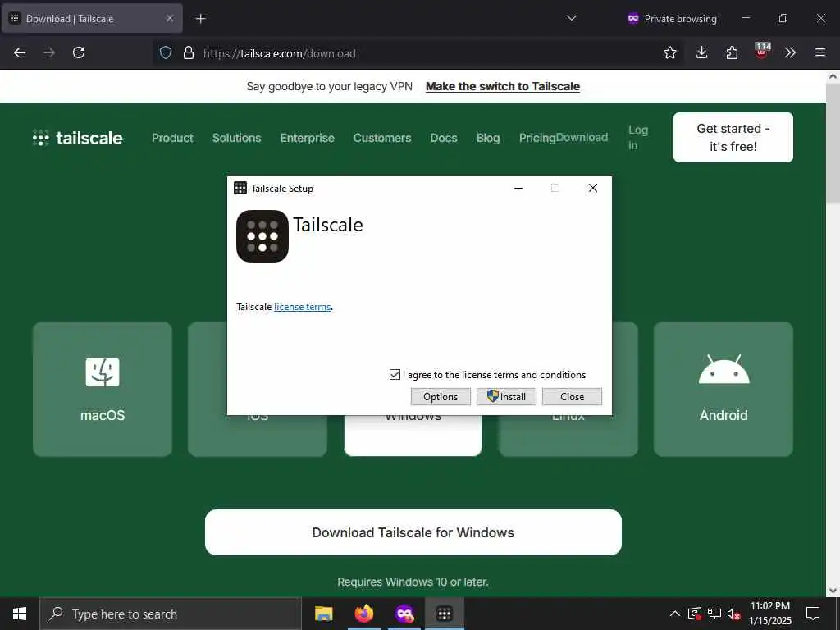Click the Log in link
Screen dimensions: 840x630
tap(637, 138)
